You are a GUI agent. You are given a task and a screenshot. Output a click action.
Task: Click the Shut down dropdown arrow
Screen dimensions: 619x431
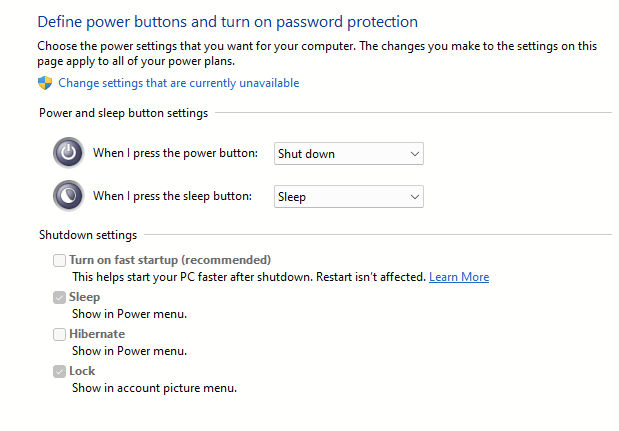tap(415, 154)
